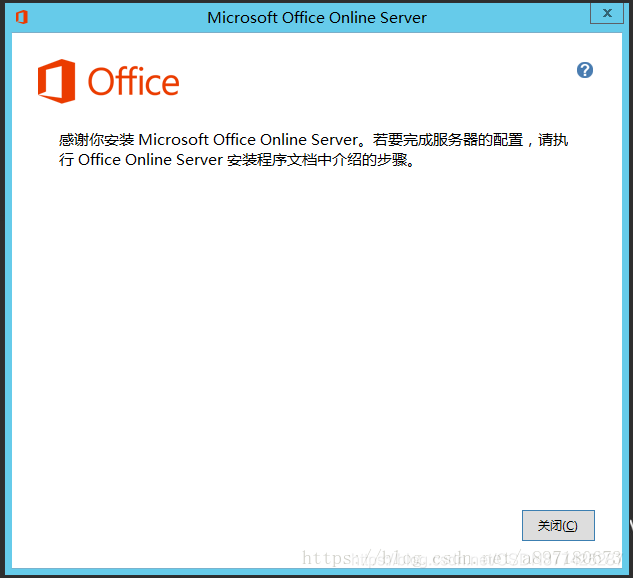
Task: Click Microsoft Office Online Server in message body
Action: tap(248, 140)
